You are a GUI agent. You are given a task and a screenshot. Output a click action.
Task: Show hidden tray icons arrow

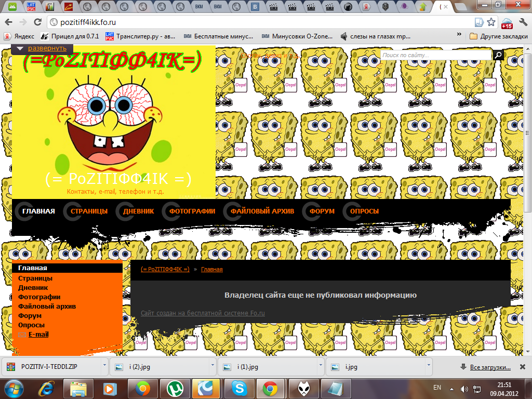point(451,389)
